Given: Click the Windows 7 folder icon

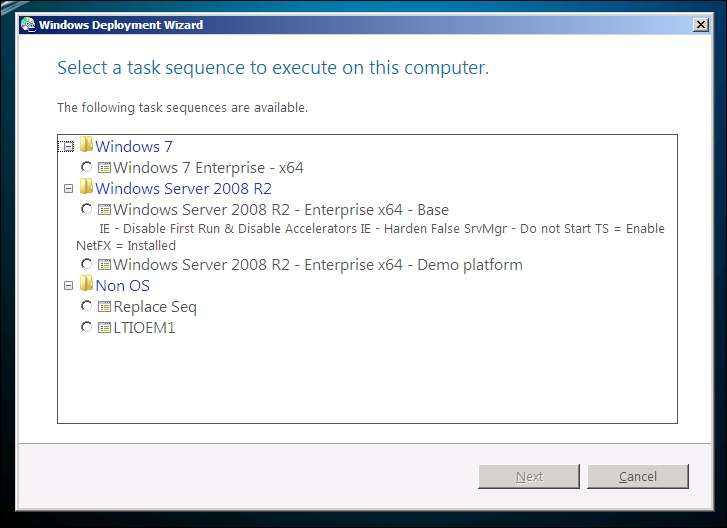Looking at the screenshot, I should coord(87,146).
